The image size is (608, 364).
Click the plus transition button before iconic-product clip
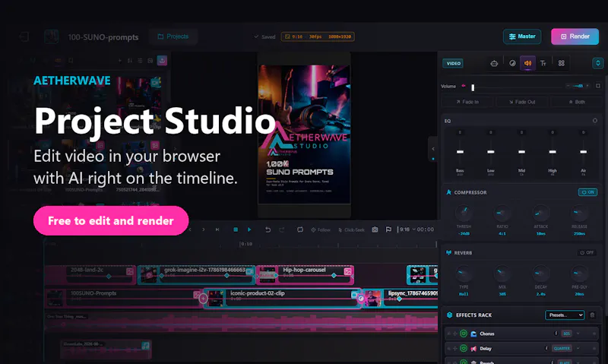(203, 299)
